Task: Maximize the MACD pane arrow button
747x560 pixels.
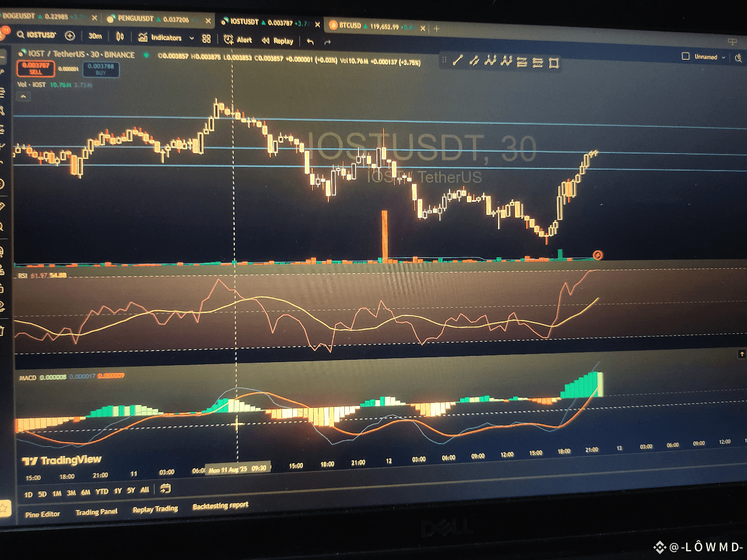Action: coord(742,354)
